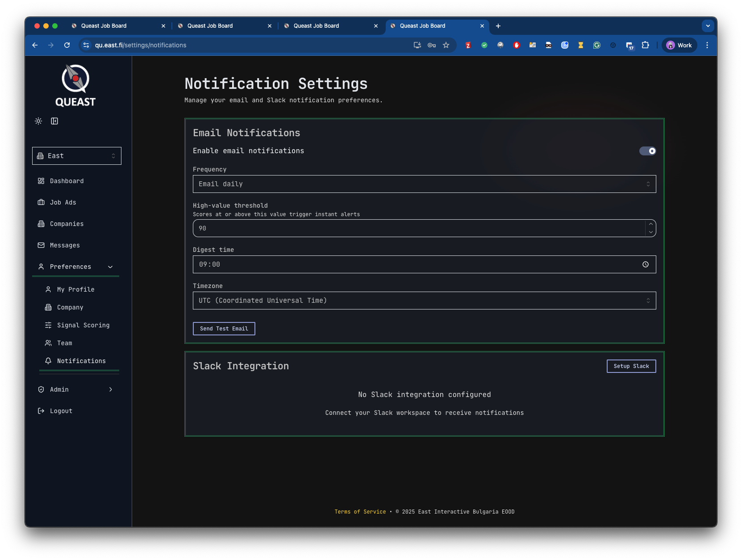Image resolution: width=742 pixels, height=560 pixels.
Task: Select the Dashboard grid icon
Action: (41, 181)
